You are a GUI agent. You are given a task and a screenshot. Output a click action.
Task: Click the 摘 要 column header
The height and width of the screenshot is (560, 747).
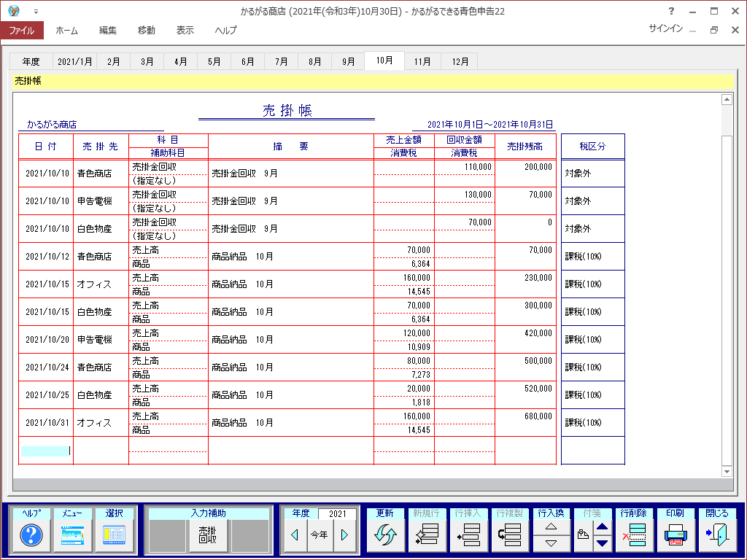pyautogui.click(x=290, y=146)
